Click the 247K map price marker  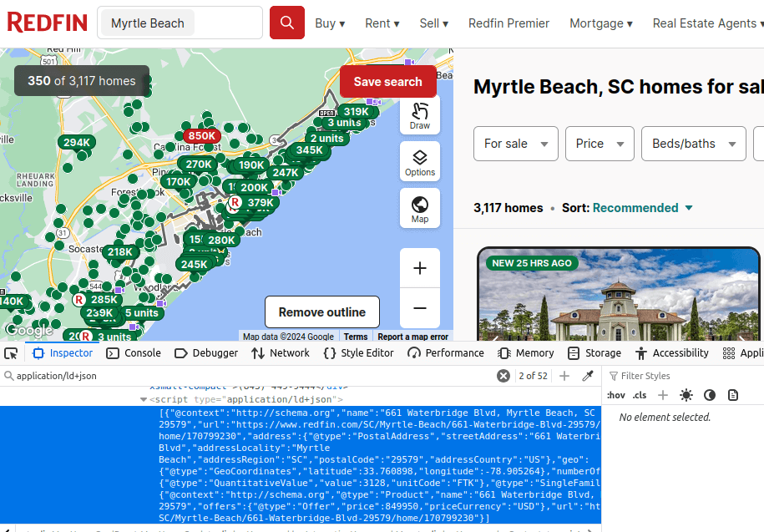(286, 172)
